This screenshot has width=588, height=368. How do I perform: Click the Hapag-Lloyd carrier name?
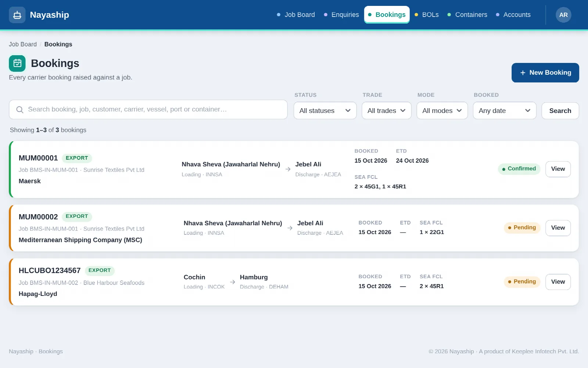click(x=38, y=294)
